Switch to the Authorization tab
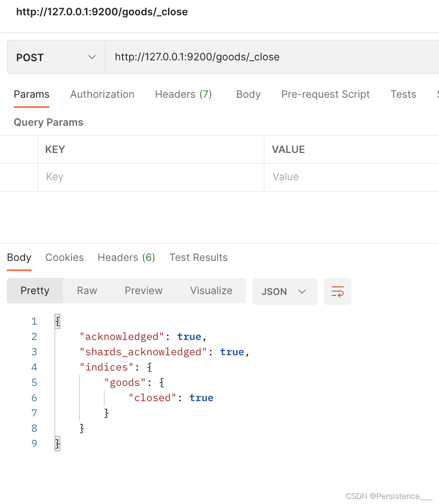Image resolution: width=439 pixels, height=504 pixels. click(102, 94)
